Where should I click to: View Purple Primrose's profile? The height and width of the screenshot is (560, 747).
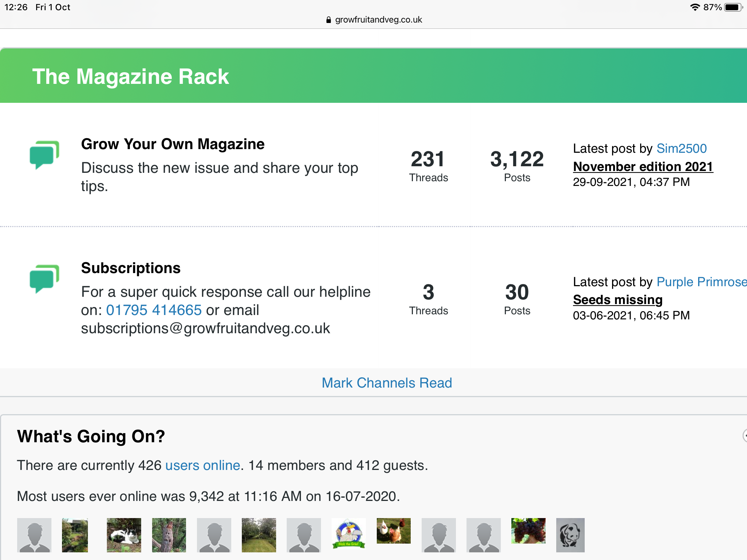tap(702, 282)
